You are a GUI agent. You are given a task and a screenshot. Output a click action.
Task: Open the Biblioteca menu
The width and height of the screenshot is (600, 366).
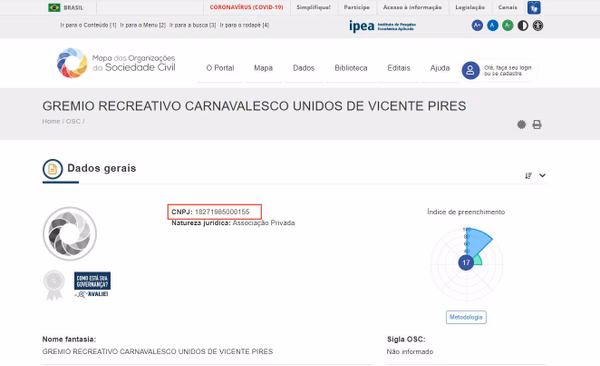pos(351,68)
